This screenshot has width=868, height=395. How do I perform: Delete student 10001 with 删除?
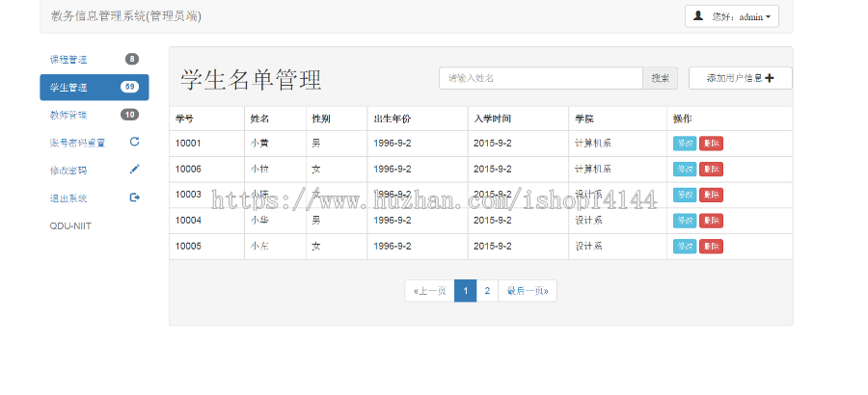(711, 144)
